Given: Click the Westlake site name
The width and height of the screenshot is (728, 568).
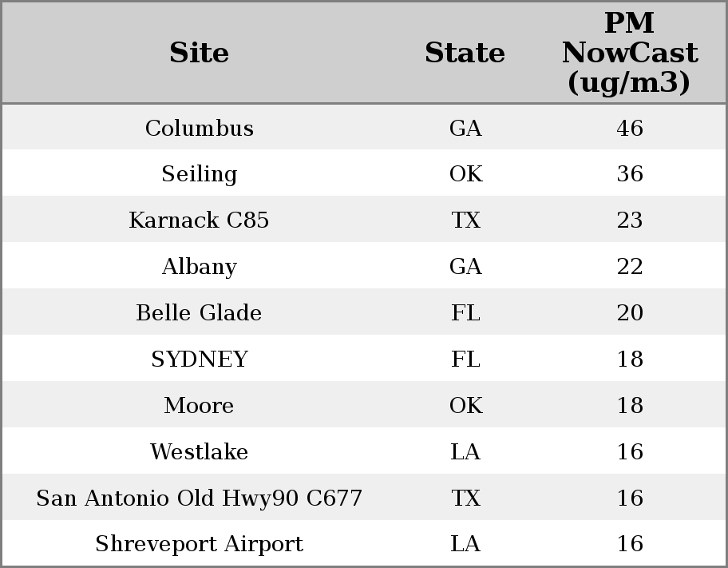Looking at the screenshot, I should coord(199,451).
